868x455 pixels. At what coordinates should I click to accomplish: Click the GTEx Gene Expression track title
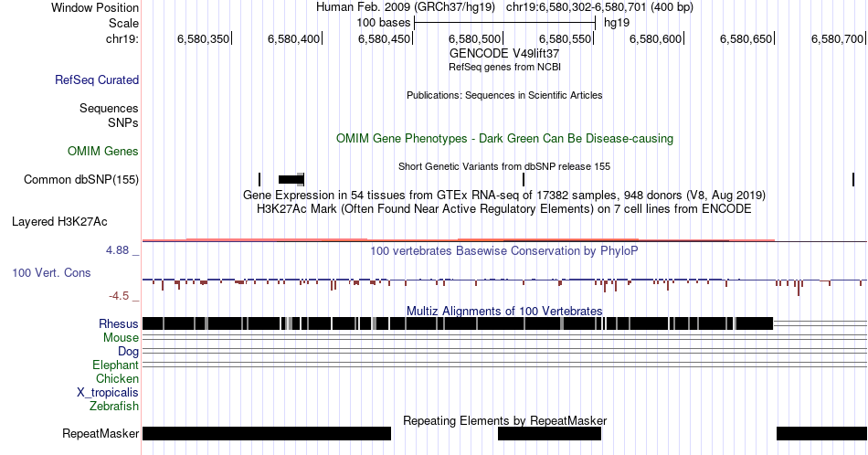pos(504,195)
